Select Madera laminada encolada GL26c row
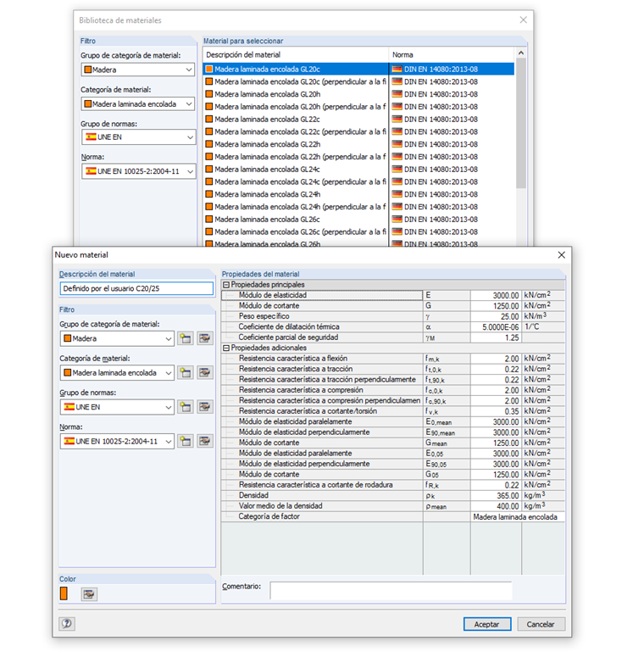 click(x=358, y=219)
